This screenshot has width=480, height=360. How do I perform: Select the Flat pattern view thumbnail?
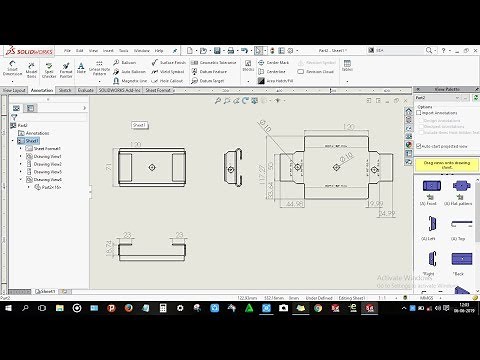coord(461,185)
